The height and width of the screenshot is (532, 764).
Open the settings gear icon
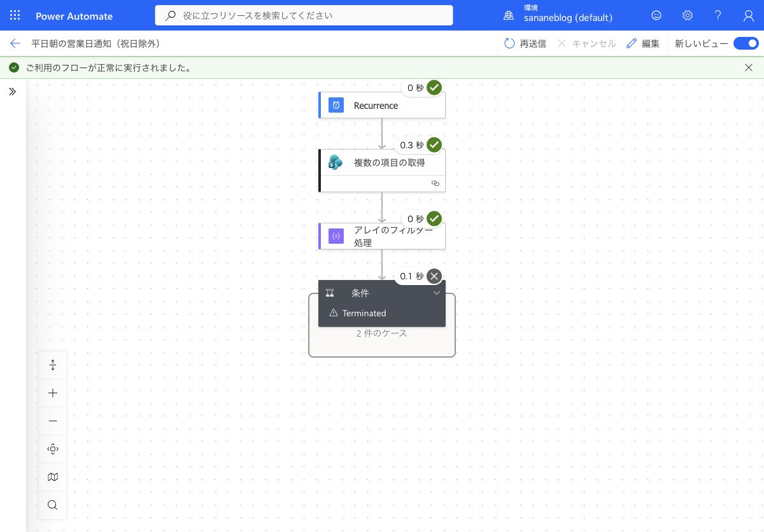688,15
